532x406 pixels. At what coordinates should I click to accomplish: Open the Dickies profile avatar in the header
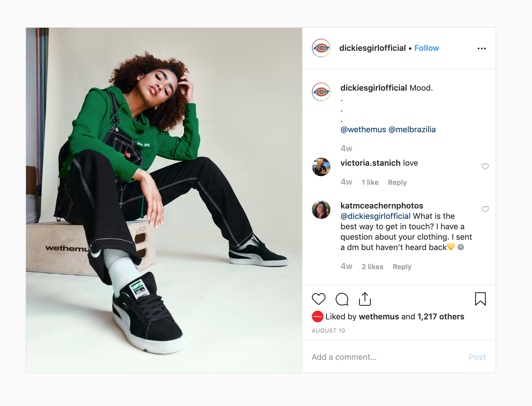click(321, 48)
